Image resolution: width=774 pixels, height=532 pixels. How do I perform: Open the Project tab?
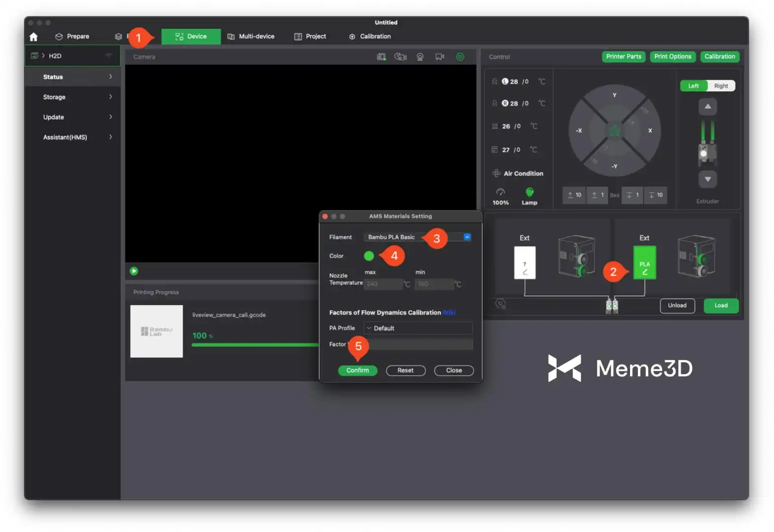pyautogui.click(x=310, y=36)
